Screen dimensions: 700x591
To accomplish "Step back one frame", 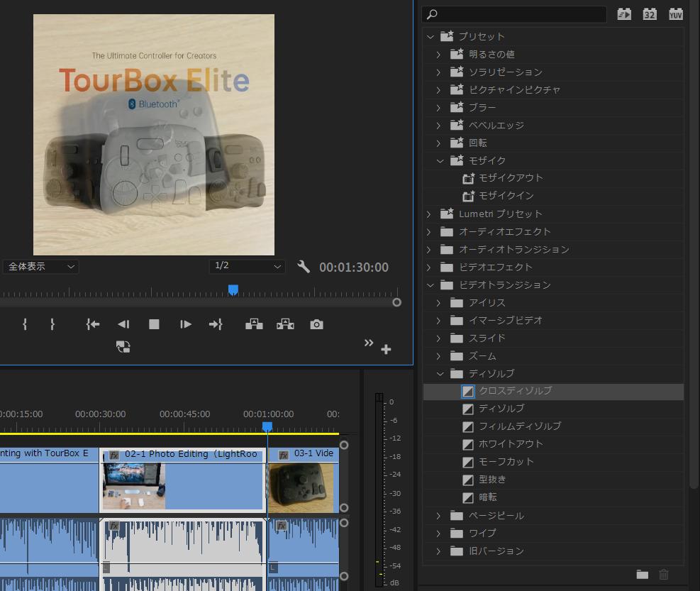I will coord(123,324).
